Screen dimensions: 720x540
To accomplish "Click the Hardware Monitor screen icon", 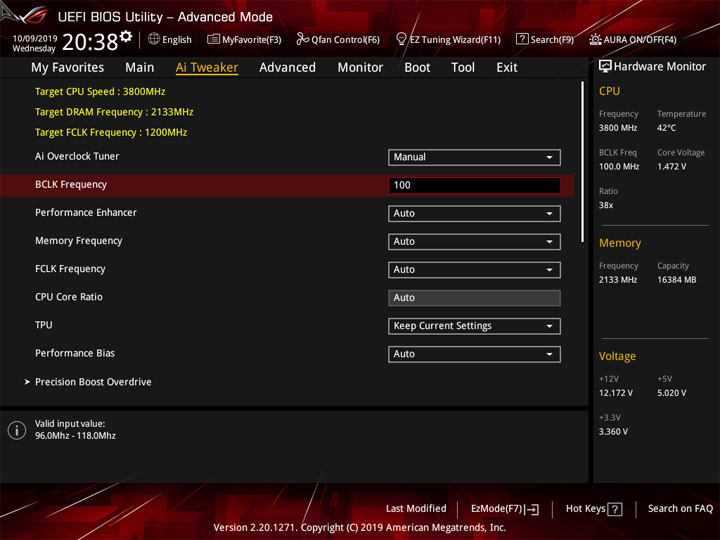I will coord(605,66).
